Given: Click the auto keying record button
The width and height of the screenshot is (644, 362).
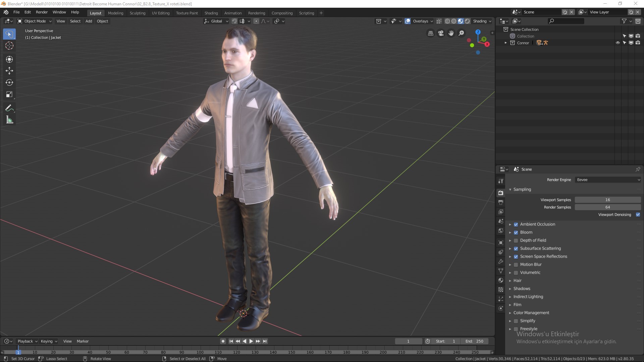Looking at the screenshot, I should [x=223, y=341].
